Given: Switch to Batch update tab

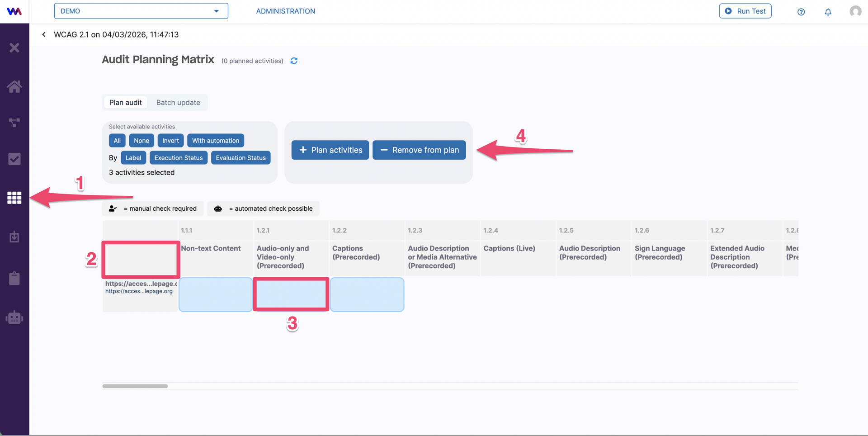Looking at the screenshot, I should [178, 103].
